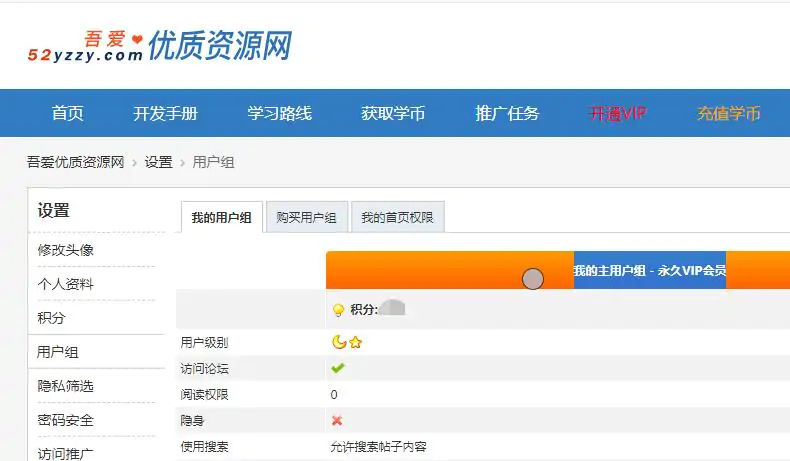Select 获取学币 in the navigation bar
The image size is (790, 461).
point(393,113)
